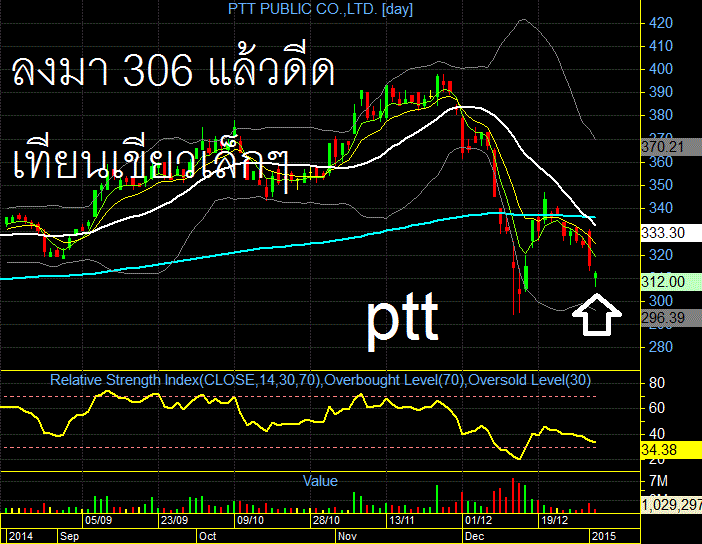Click the 2014 year label
The height and width of the screenshot is (544, 702).
point(21,536)
